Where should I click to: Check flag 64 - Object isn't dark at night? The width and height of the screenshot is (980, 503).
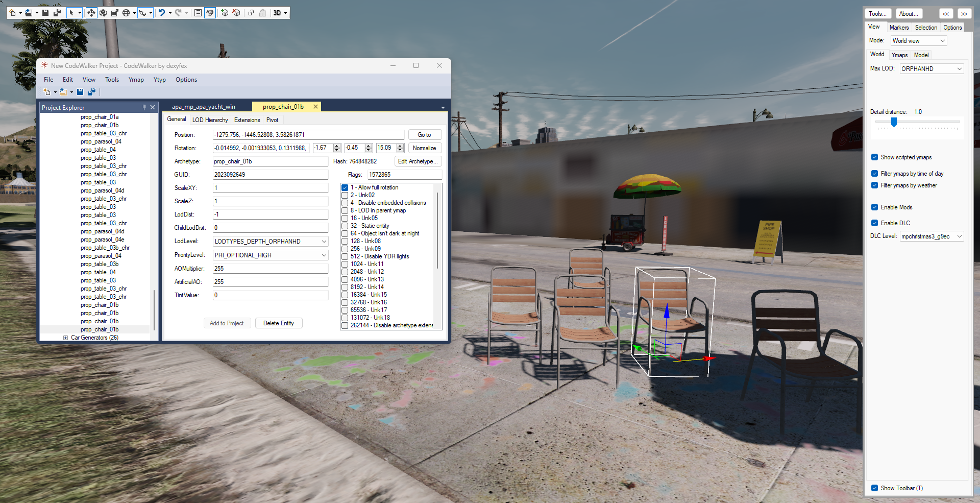click(345, 233)
